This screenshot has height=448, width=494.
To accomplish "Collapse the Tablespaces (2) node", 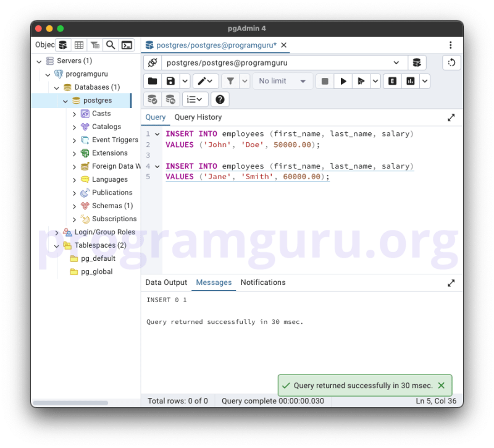I will pos(57,246).
